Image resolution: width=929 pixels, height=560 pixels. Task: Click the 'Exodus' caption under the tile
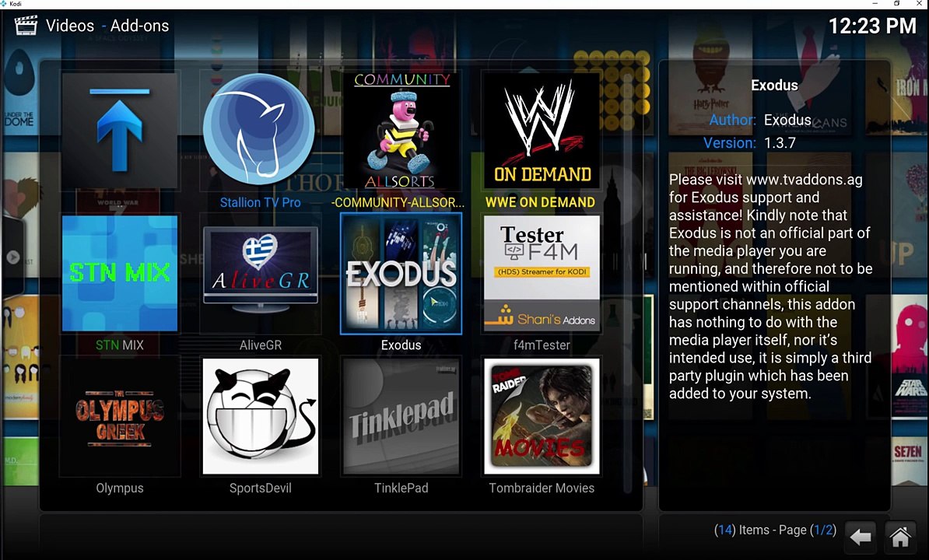point(401,345)
